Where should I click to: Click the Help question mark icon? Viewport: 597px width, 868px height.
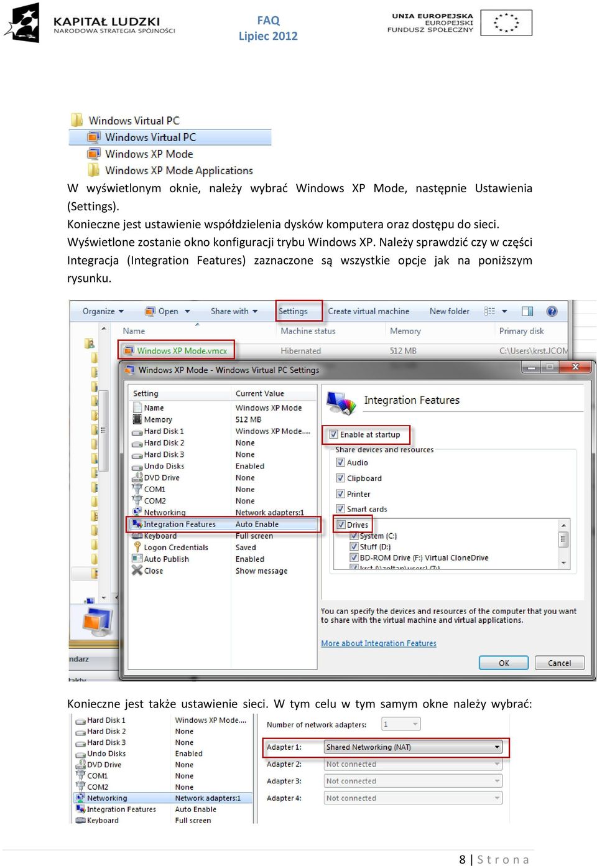[552, 311]
